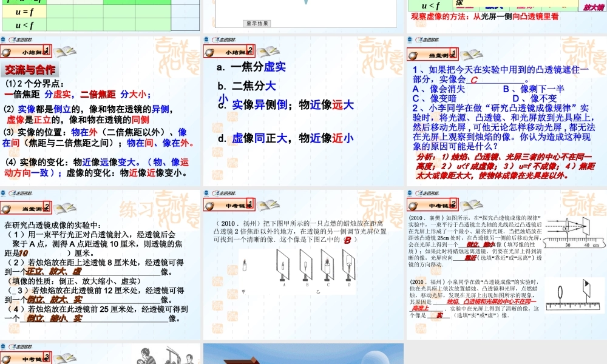Click the 显示结果 button
Image resolution: width=607 pixels, height=364 pixels.
(x=257, y=23)
